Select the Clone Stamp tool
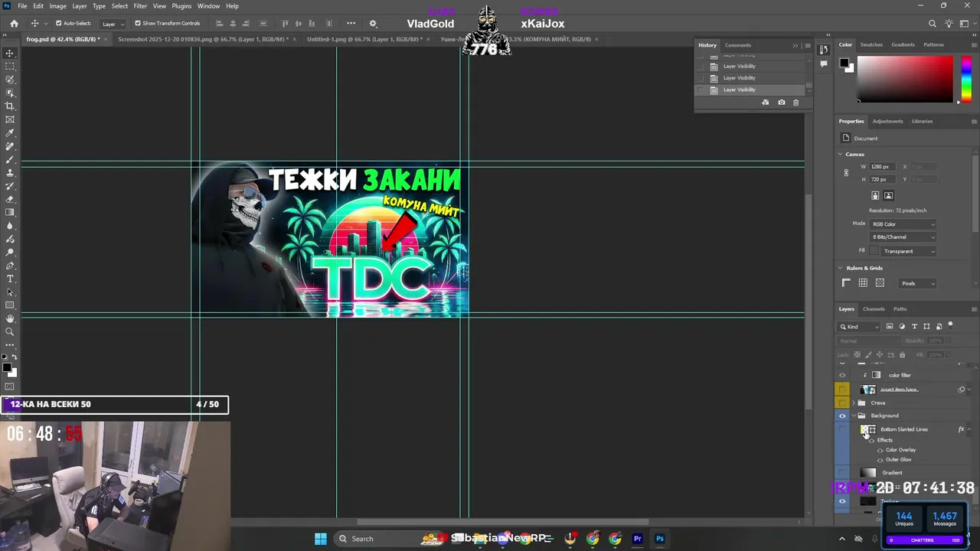Viewport: 980px width, 551px height. pyautogui.click(x=10, y=173)
